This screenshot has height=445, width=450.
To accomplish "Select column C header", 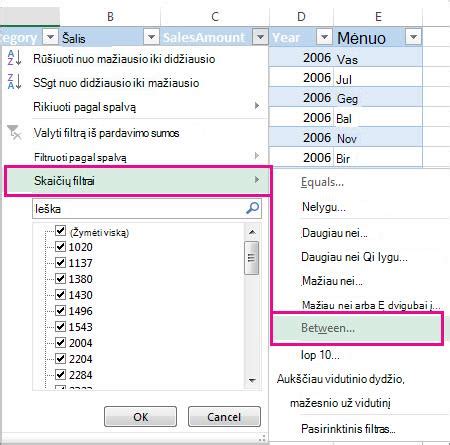I will coord(215,17).
